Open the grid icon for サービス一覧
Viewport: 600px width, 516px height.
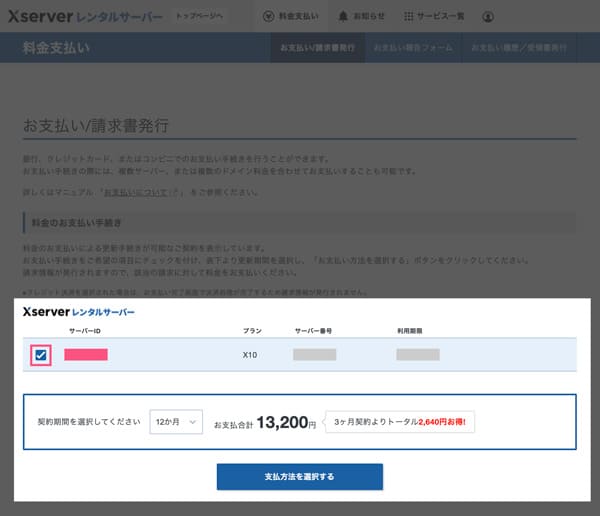[x=409, y=17]
